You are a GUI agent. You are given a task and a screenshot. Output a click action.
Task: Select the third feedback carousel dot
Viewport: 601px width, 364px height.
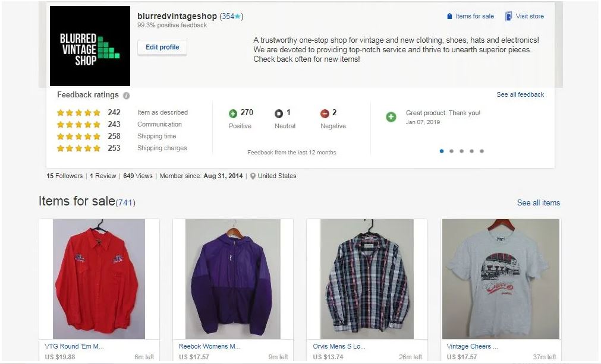(x=462, y=151)
